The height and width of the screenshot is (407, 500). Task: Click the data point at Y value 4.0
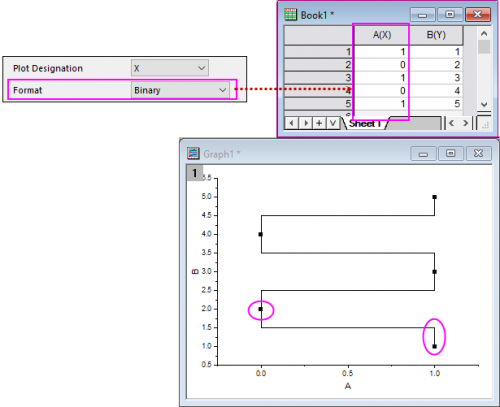(x=261, y=234)
